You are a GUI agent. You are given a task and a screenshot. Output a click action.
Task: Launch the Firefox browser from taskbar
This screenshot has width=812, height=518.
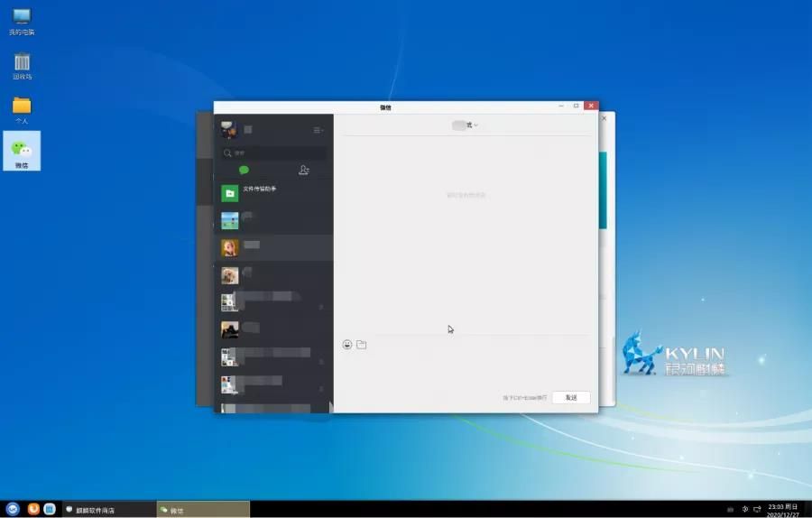pyautogui.click(x=33, y=509)
